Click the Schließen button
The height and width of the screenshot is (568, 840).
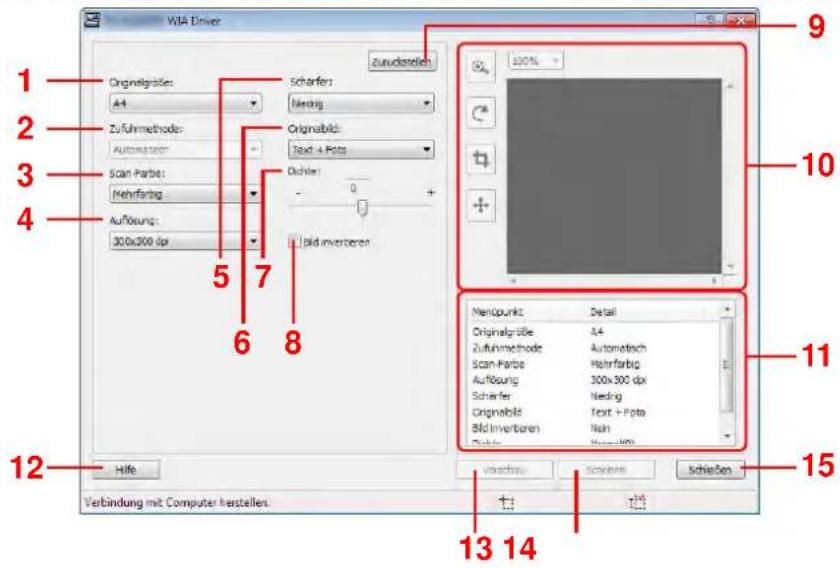pyautogui.click(x=710, y=470)
